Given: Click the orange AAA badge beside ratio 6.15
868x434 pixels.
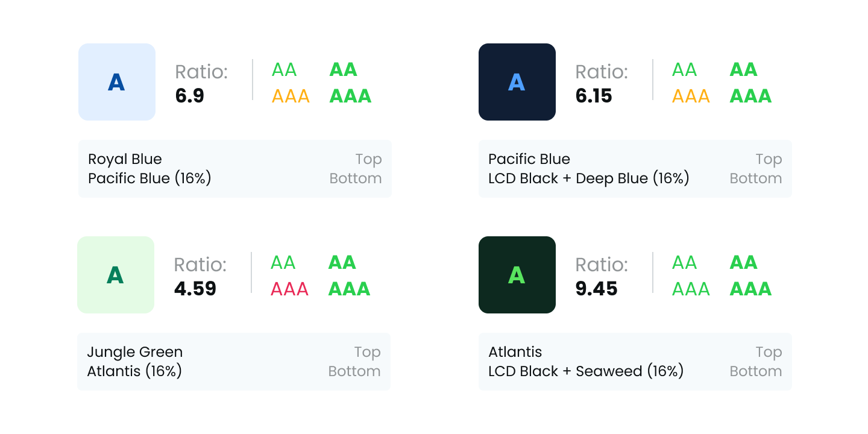Looking at the screenshot, I should (x=691, y=96).
